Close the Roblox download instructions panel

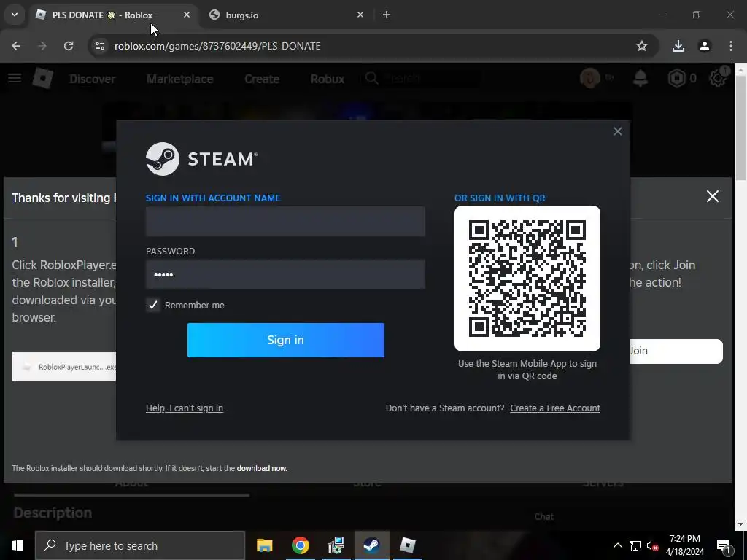(713, 196)
